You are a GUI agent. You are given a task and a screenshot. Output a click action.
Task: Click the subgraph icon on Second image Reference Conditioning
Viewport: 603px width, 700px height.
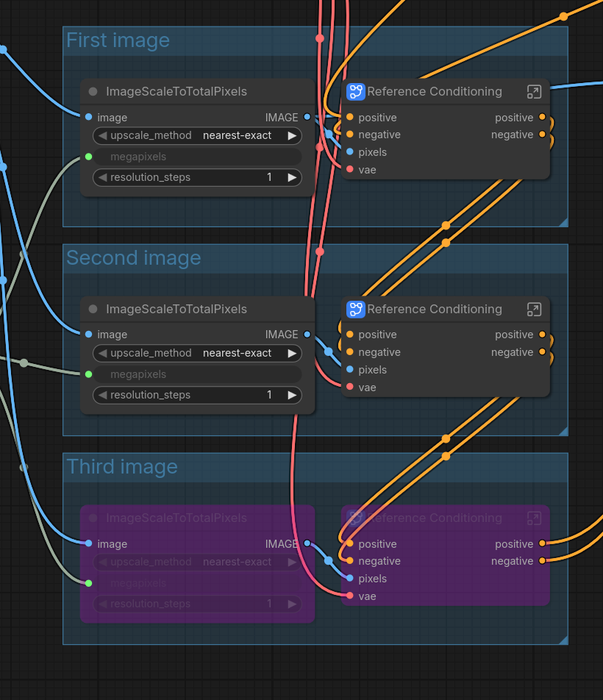(356, 310)
